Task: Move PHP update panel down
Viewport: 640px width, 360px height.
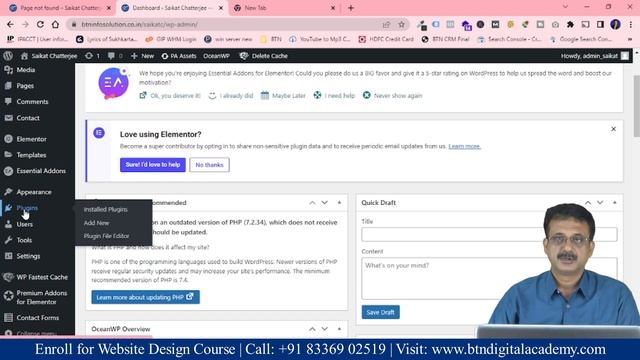Action: coord(324,203)
